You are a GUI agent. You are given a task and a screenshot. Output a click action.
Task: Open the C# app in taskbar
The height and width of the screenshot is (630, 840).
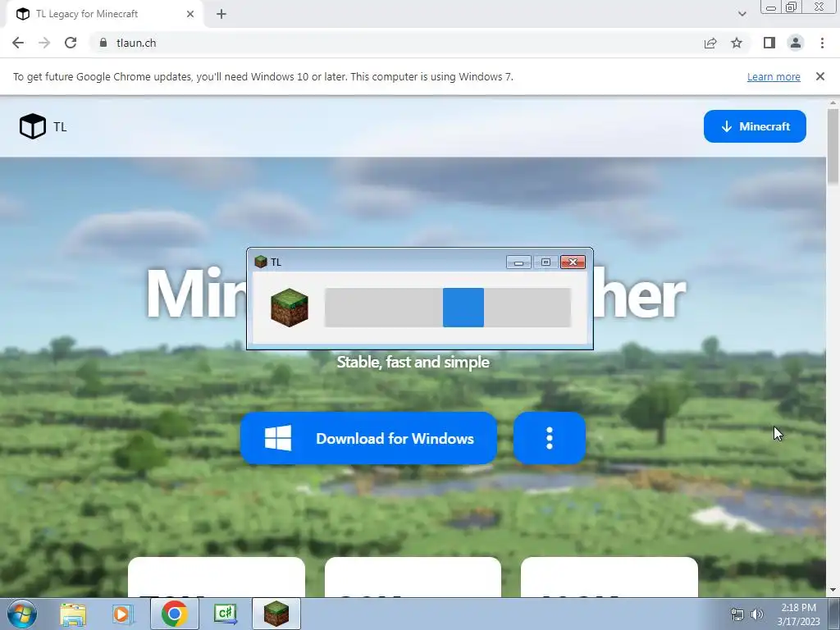(x=226, y=614)
